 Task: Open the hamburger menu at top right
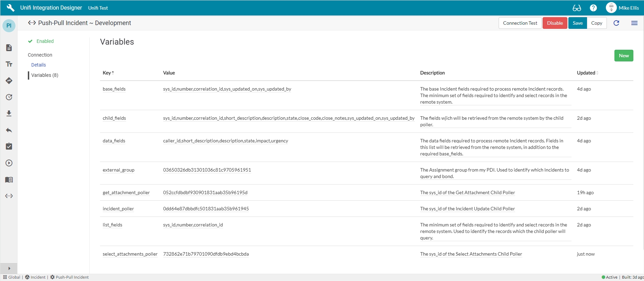tap(634, 23)
